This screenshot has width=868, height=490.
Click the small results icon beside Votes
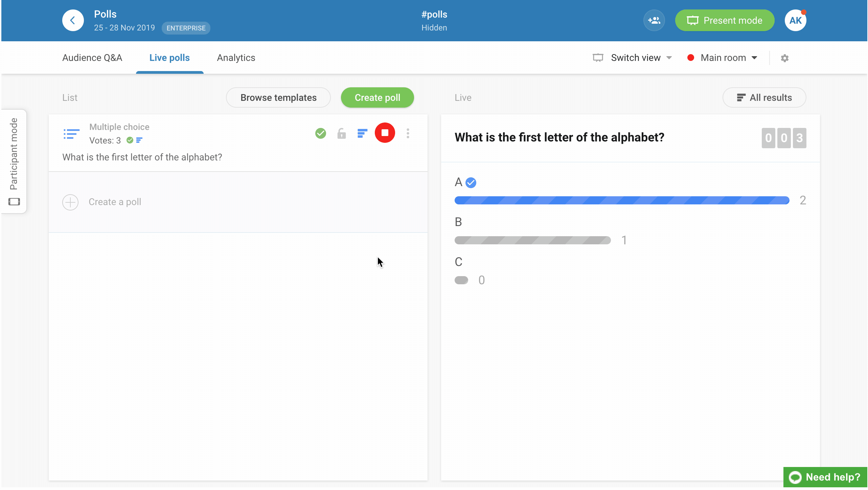(x=139, y=140)
